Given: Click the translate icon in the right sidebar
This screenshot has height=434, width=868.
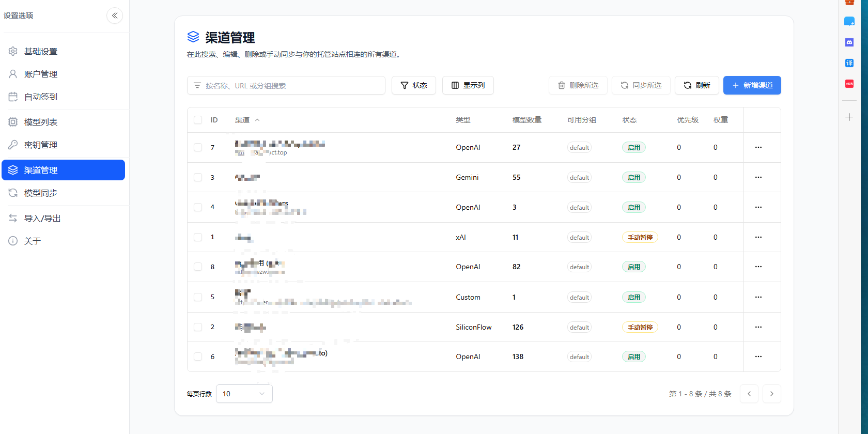Looking at the screenshot, I should tap(849, 63).
